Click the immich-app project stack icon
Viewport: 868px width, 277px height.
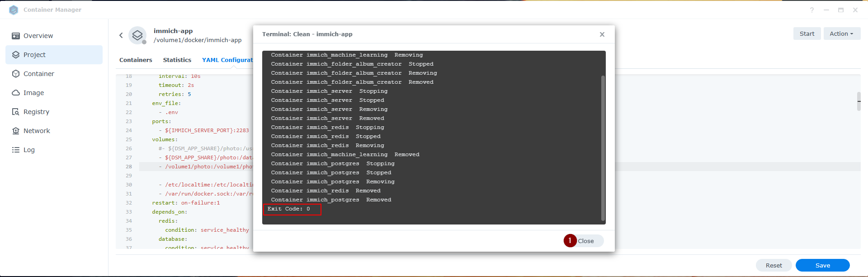[137, 35]
